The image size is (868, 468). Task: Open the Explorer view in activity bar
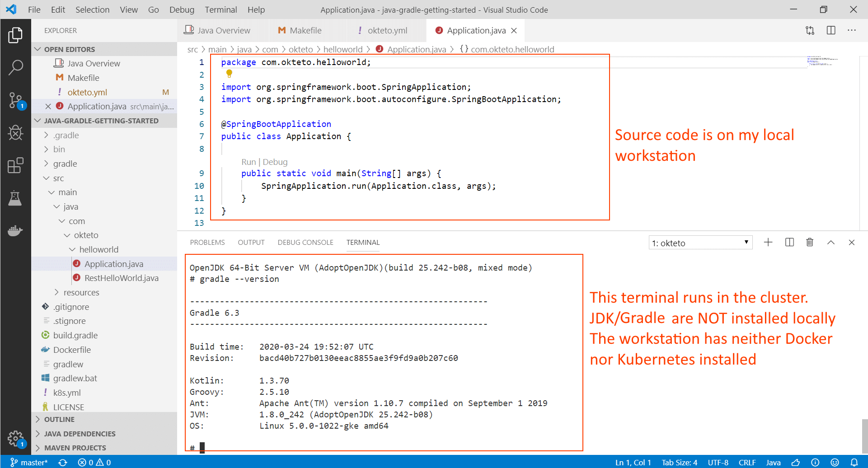15,35
